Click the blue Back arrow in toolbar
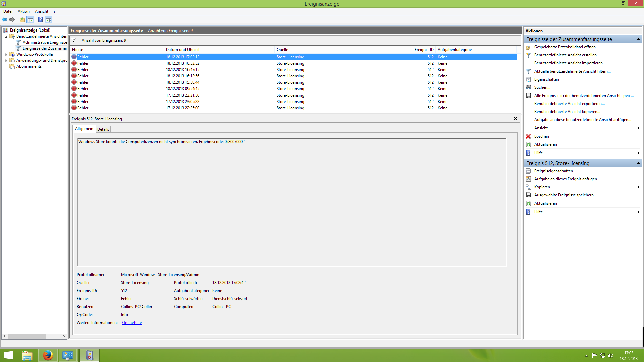644x362 pixels. pos(4,19)
